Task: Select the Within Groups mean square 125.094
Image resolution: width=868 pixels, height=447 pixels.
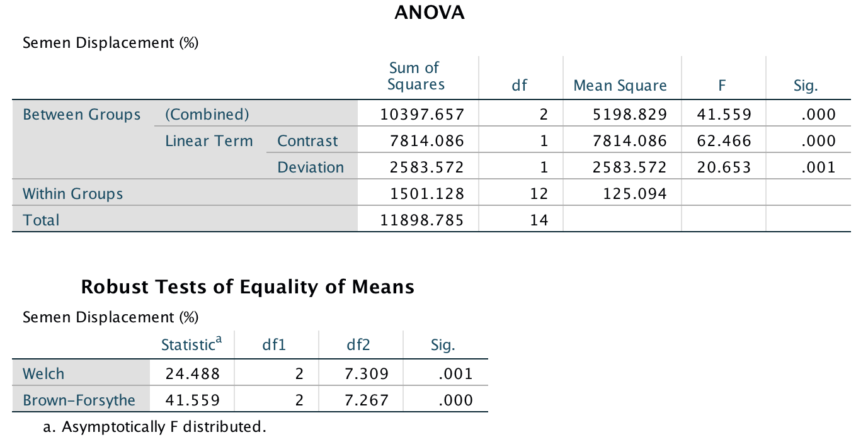Action: [x=634, y=194]
